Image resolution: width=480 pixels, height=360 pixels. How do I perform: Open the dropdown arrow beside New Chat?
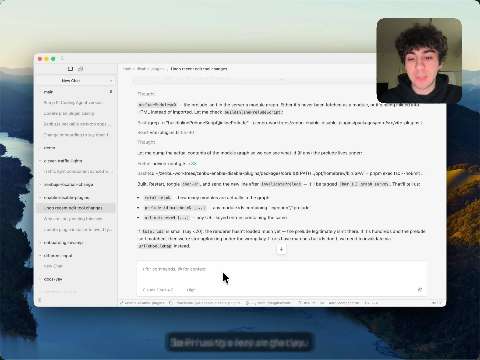[111, 81]
